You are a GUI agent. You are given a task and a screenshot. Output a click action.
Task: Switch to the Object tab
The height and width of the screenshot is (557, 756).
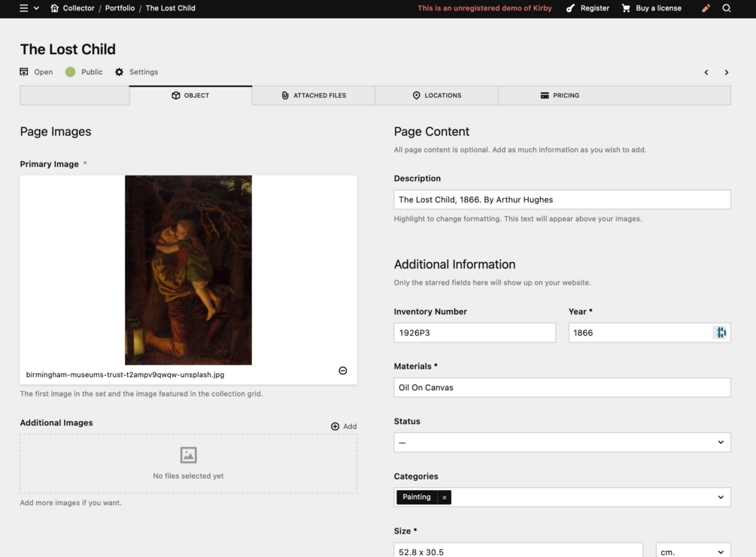pyautogui.click(x=190, y=96)
